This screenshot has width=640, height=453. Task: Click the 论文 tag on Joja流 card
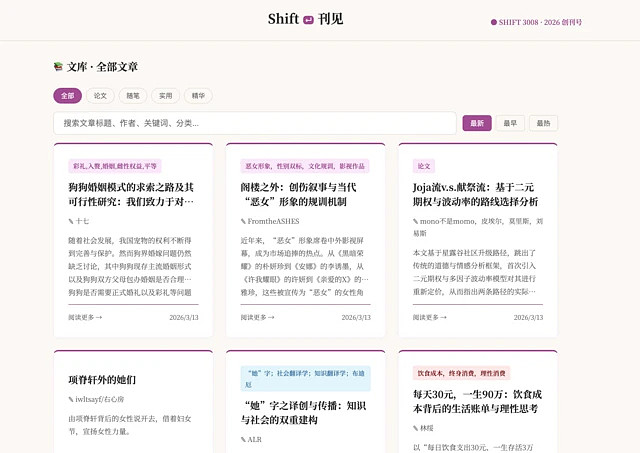tap(424, 166)
